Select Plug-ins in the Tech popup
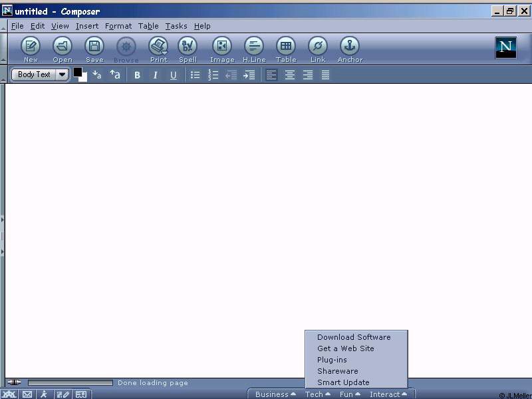 coord(356,360)
